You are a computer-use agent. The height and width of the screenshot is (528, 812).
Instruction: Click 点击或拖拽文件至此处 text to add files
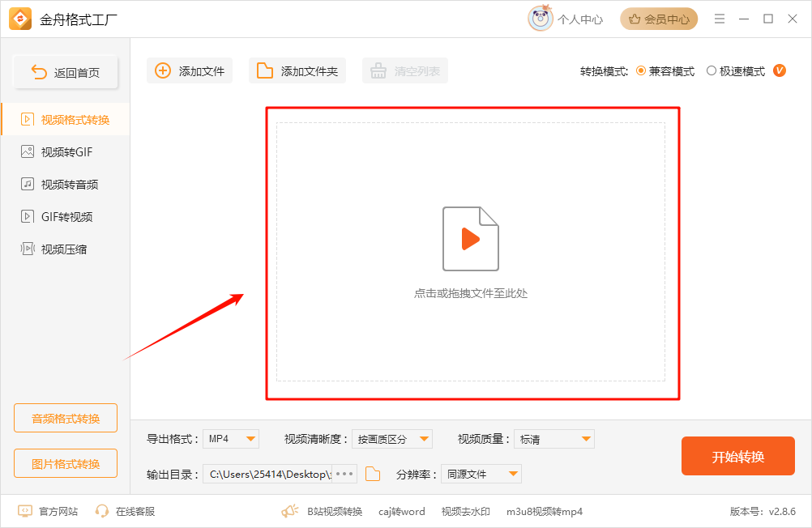point(470,293)
